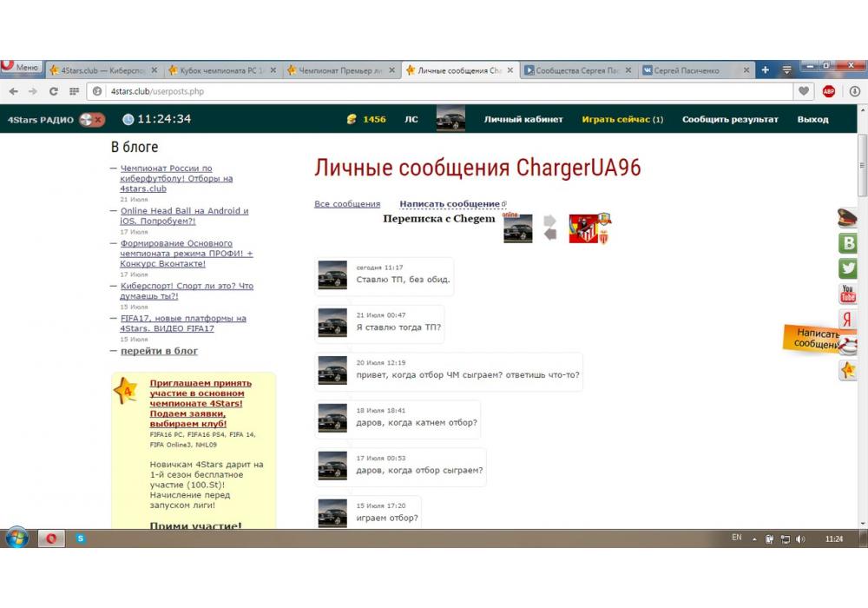Open the Приглашаем принять участие promo link
868x608 pixels.
[x=201, y=403]
